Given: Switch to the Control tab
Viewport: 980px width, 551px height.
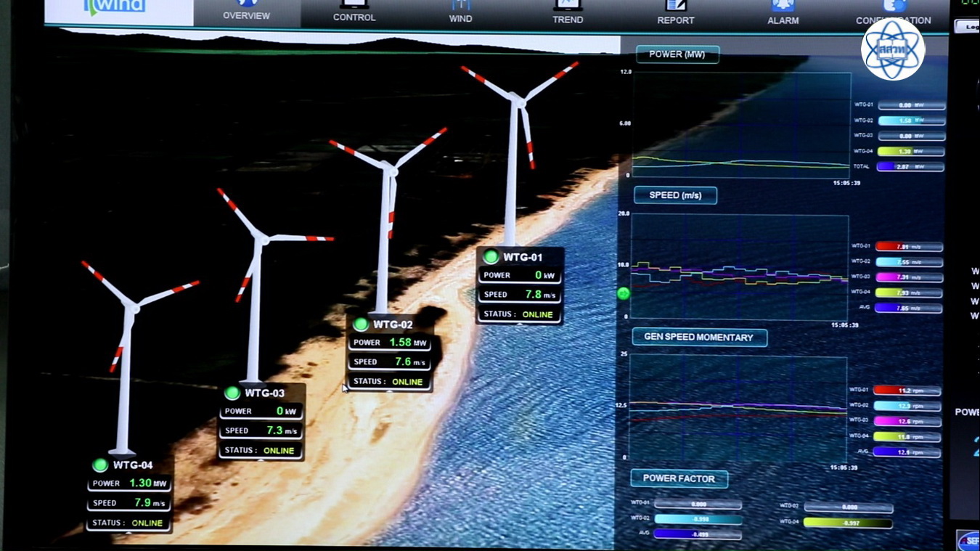Looking at the screenshot, I should 354,11.
